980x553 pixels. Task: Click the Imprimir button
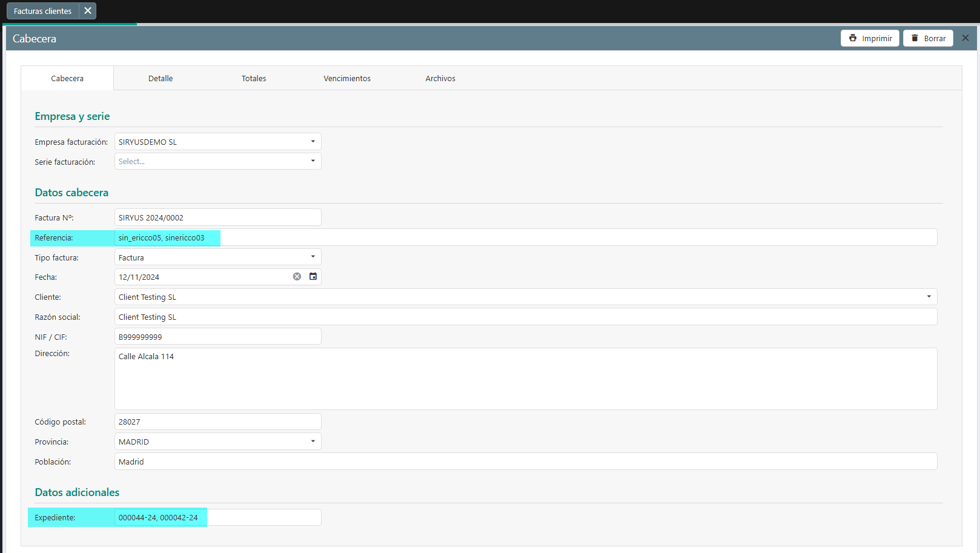pyautogui.click(x=870, y=38)
